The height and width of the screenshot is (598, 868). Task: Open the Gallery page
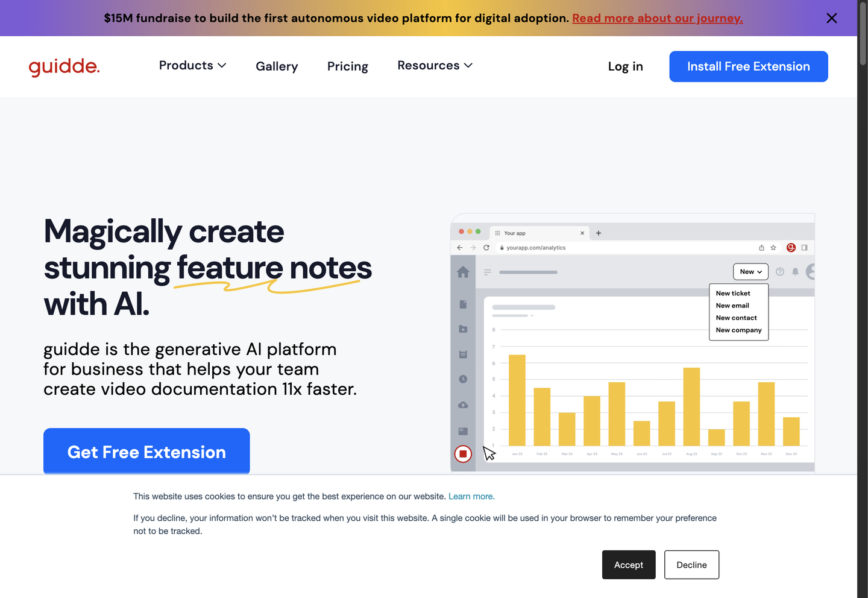coord(277,66)
